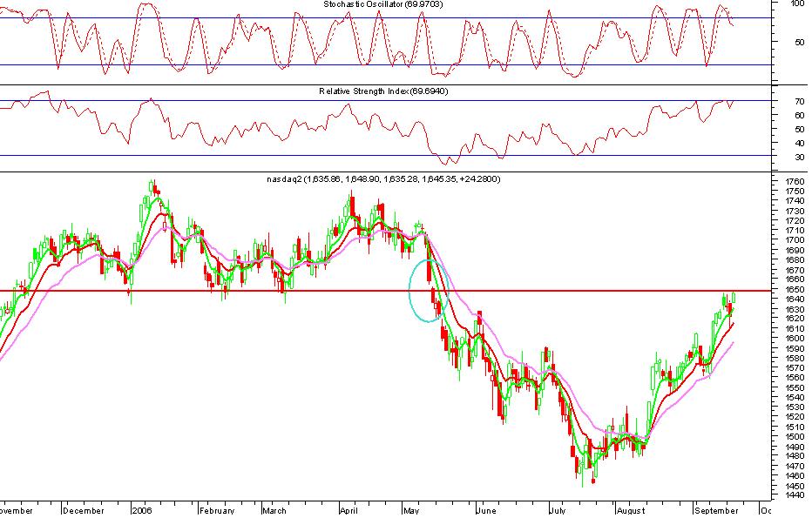This screenshot has height=518, width=812.
Task: Click the 1760 price axis value
Action: coord(795,182)
